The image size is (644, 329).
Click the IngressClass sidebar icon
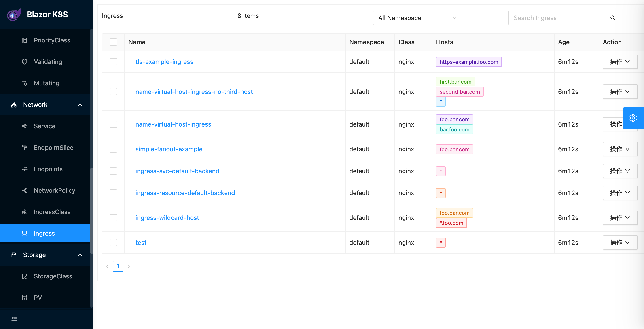click(25, 212)
